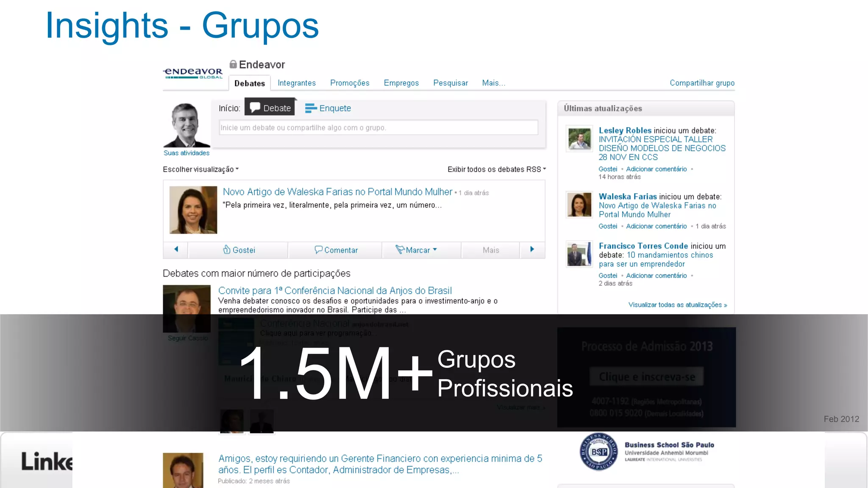Click the Mais button in debate toolbar

[x=491, y=250]
